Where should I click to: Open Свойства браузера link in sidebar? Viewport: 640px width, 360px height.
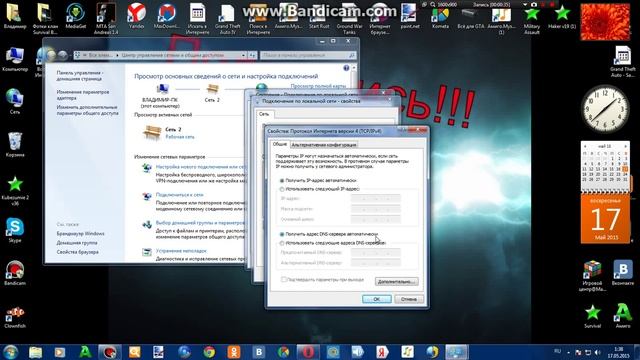pos(78,252)
